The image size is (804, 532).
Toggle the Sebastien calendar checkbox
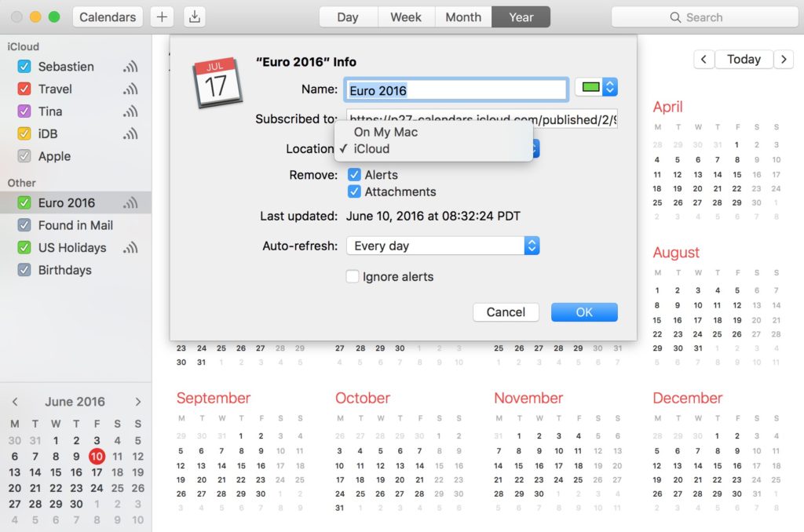[24, 67]
